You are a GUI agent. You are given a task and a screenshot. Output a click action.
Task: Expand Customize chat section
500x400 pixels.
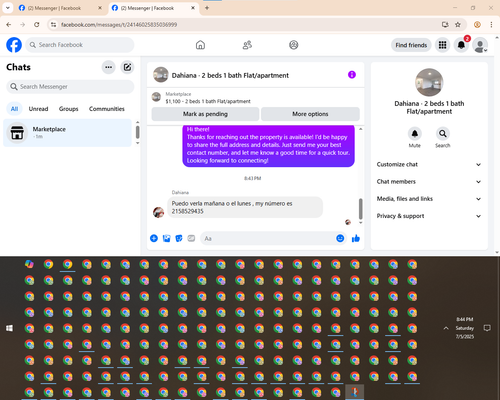(429, 164)
